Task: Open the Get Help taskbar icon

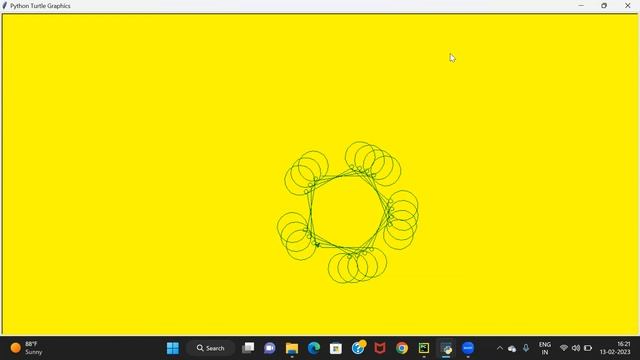Action: pos(358,347)
